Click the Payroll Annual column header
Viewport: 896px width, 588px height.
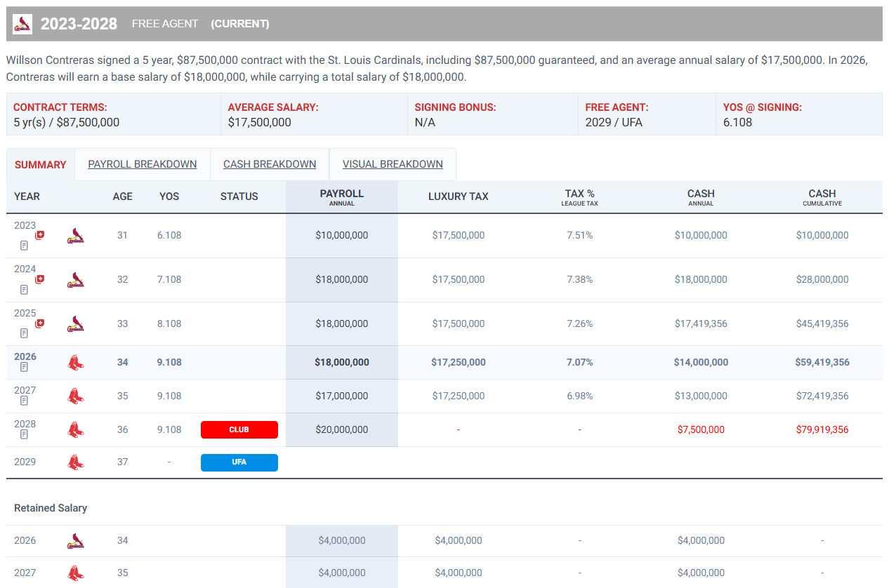pyautogui.click(x=341, y=197)
